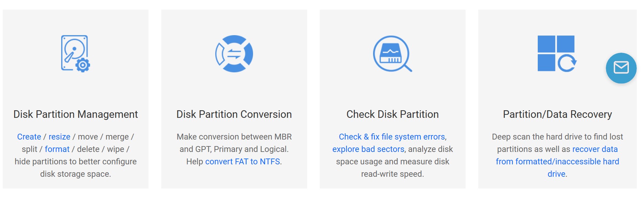Image resolution: width=644 pixels, height=205 pixels.
Task: Open the Create partition link
Action: 29,137
